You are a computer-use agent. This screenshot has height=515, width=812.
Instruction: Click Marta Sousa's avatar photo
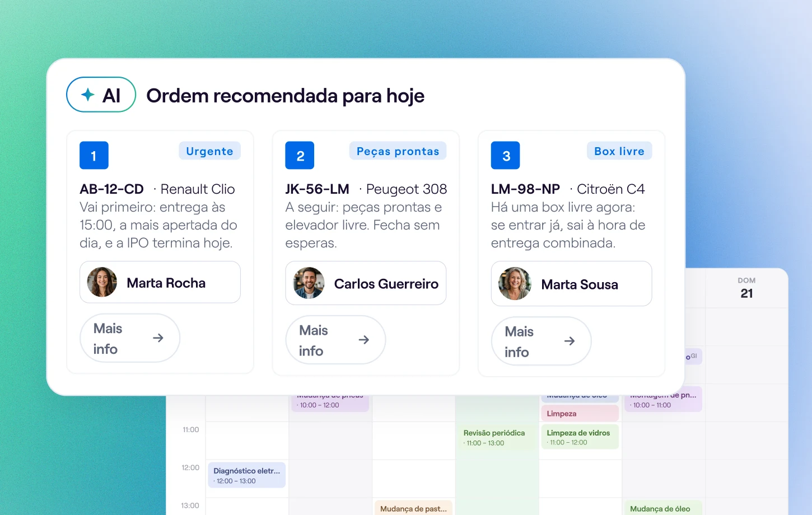(515, 284)
